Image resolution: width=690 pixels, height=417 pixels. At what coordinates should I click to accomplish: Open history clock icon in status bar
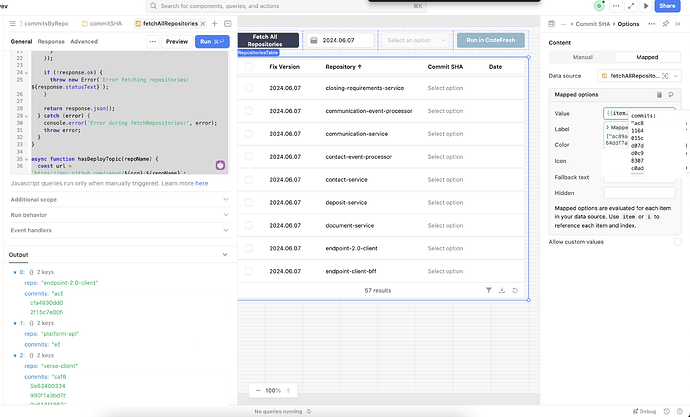(666, 411)
